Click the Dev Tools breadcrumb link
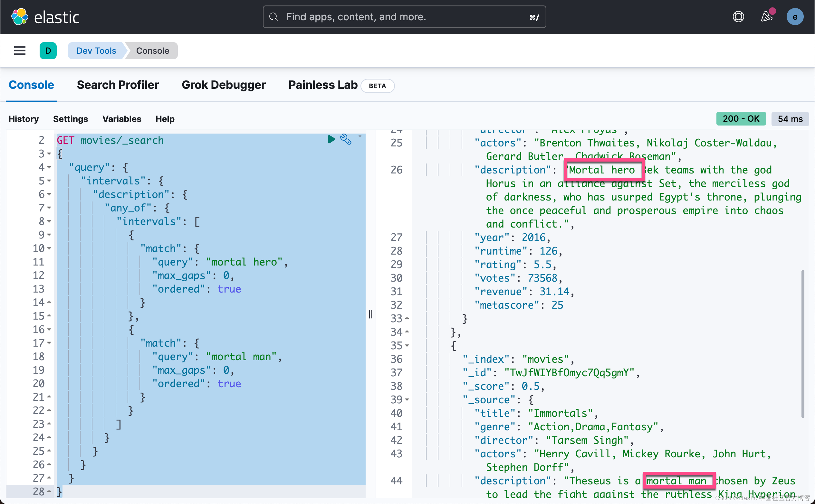815x504 pixels. point(96,51)
